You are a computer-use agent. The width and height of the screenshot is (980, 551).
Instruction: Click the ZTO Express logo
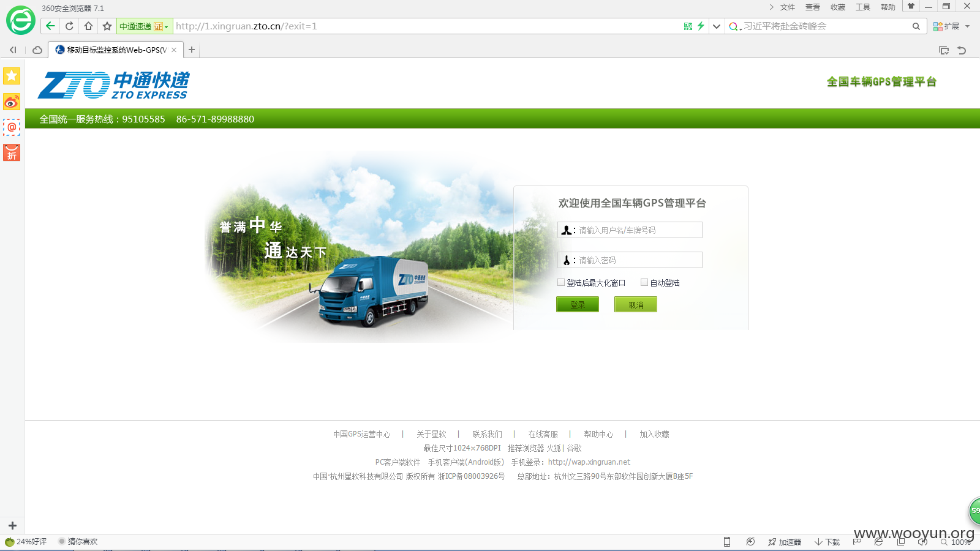click(x=114, y=85)
